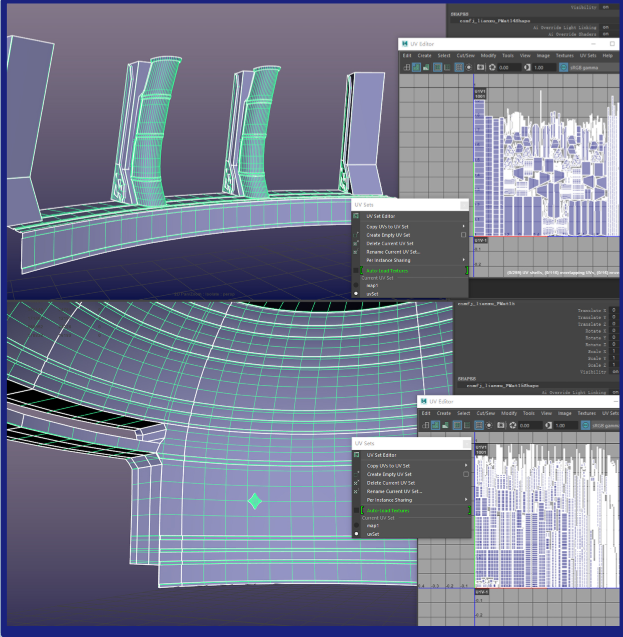Click the UV snapshot camera icon in the bottom UV Editor toolbar
Screen dimensions: 623x637
500,426
